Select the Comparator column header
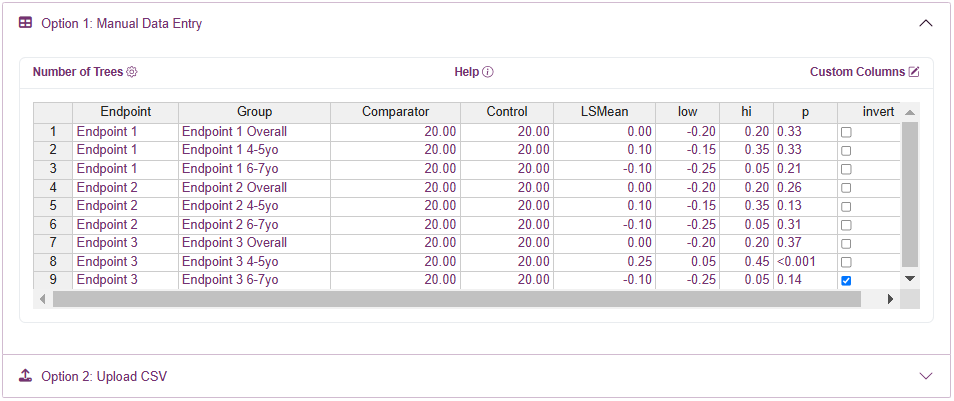 click(395, 112)
